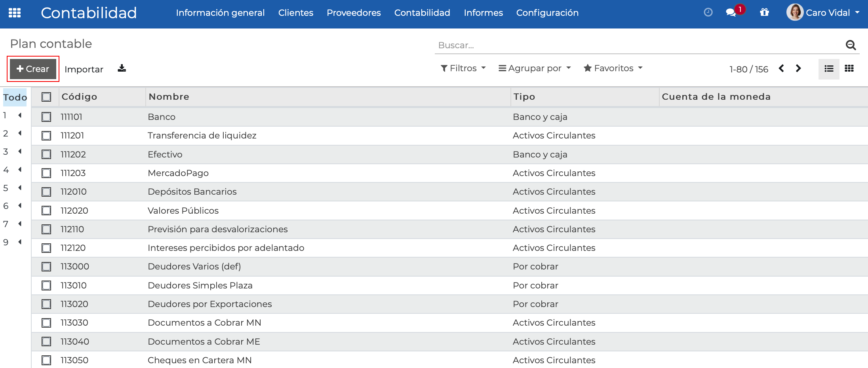Check the select-all checkbox in the header
This screenshot has height=368, width=868.
tap(46, 96)
